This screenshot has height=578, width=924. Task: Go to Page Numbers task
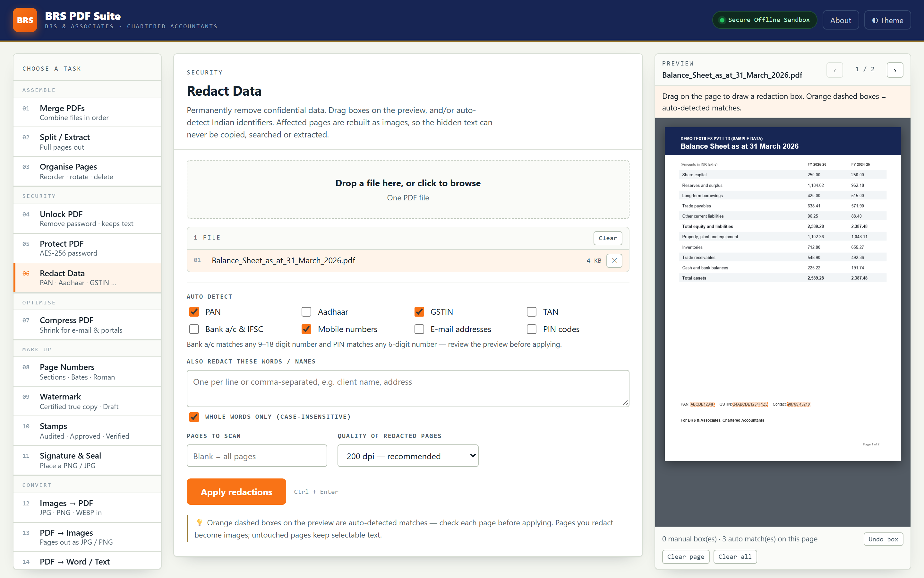pos(88,372)
